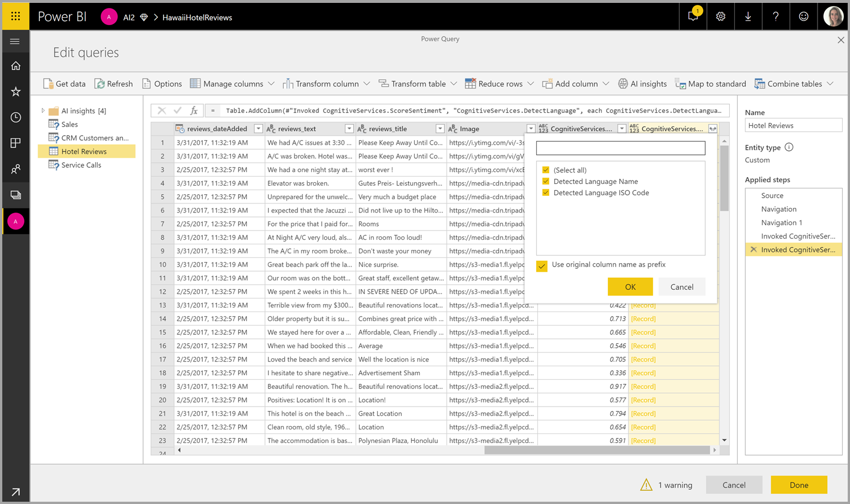The height and width of the screenshot is (504, 850).
Task: Click the horizontal scrollbar of data grid
Action: [x=596, y=450]
